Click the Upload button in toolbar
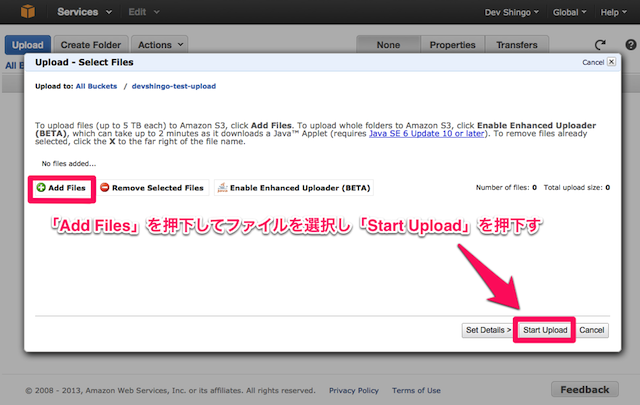The image size is (640, 405). point(28,45)
